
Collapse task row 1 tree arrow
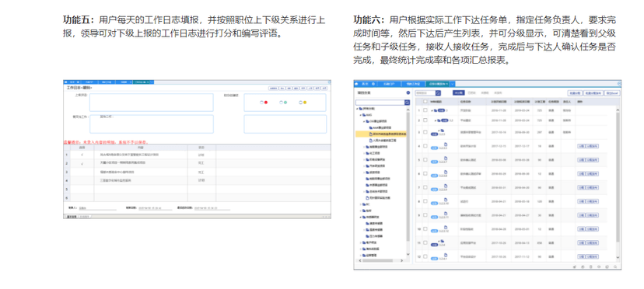(x=432, y=110)
